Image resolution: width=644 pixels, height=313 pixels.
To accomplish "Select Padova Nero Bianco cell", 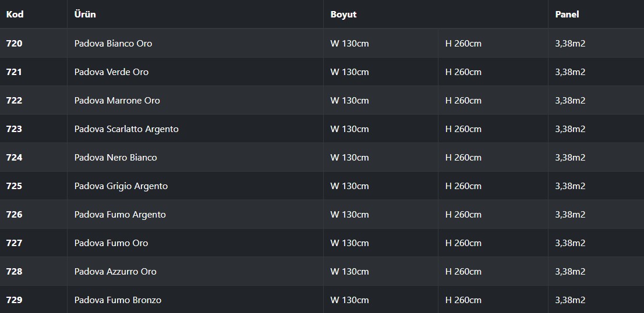I will coord(115,158).
